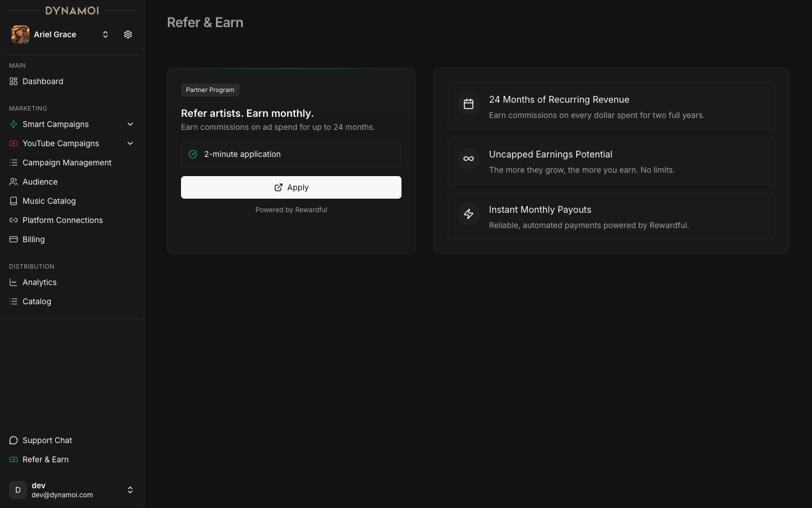812x508 pixels.
Task: Expand the Smart Campaigns chevron
Action: (x=130, y=124)
